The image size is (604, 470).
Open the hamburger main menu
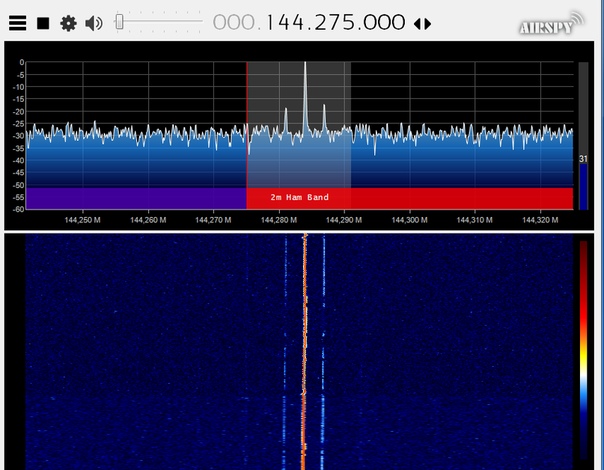18,23
